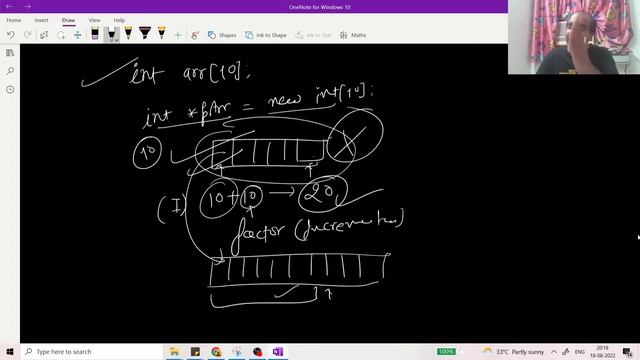The width and height of the screenshot is (640, 360).
Task: Choose the Insert Space tool
Action: pos(78,35)
